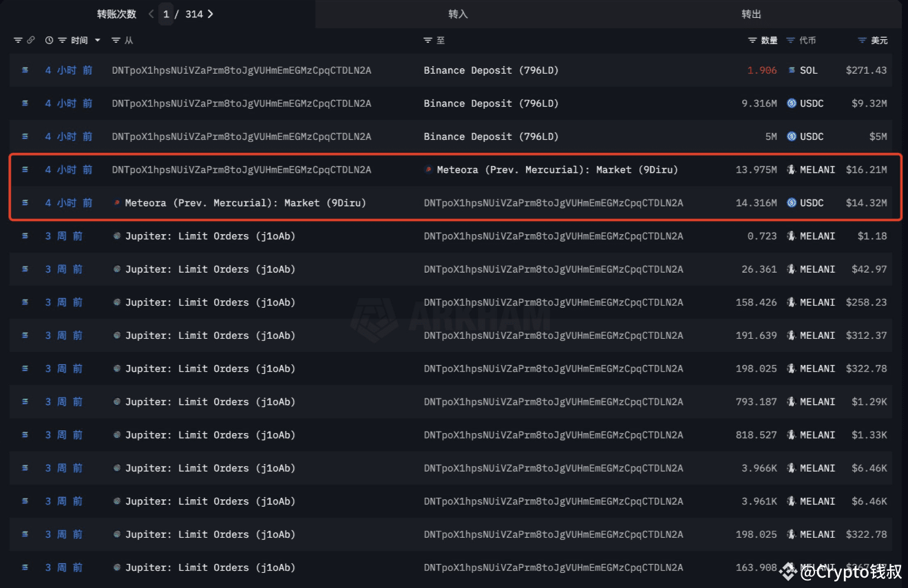Open the DNTpoX1h recipient address in 793.187 row
908x588 pixels.
(x=553, y=401)
